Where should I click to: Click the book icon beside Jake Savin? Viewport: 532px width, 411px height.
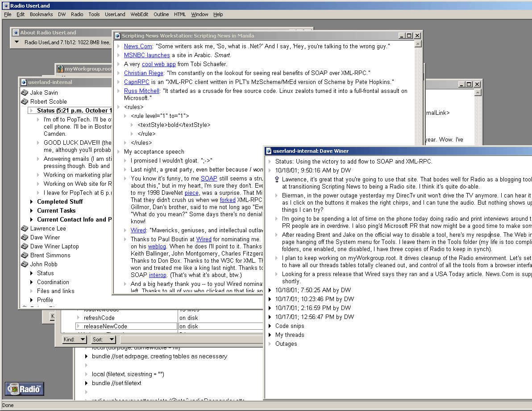click(x=25, y=93)
